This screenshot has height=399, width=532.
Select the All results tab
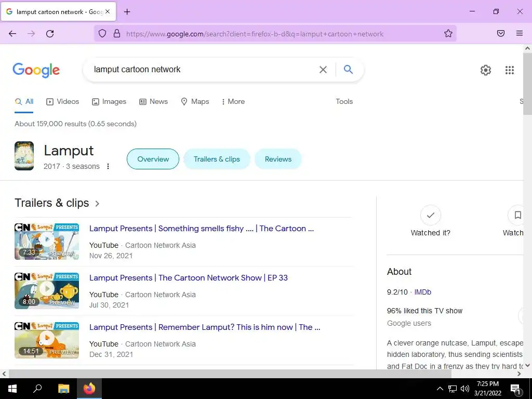pyautogui.click(x=24, y=101)
